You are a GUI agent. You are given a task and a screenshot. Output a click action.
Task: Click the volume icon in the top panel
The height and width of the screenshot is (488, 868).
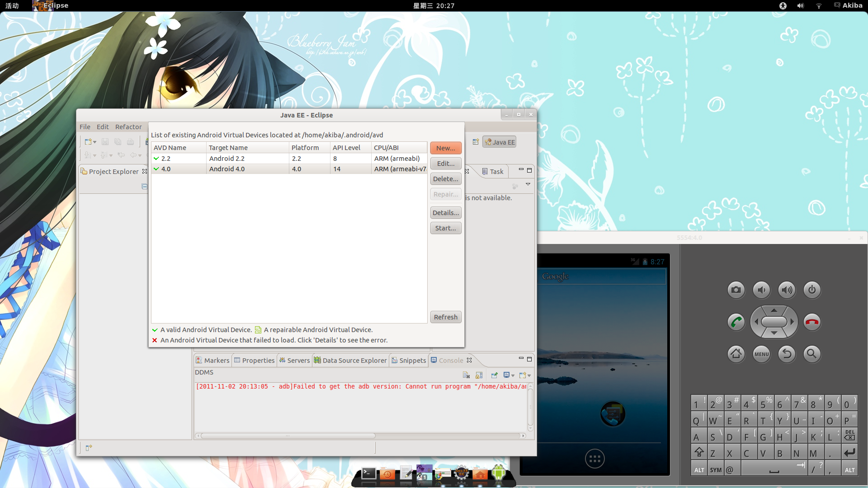(x=801, y=5)
